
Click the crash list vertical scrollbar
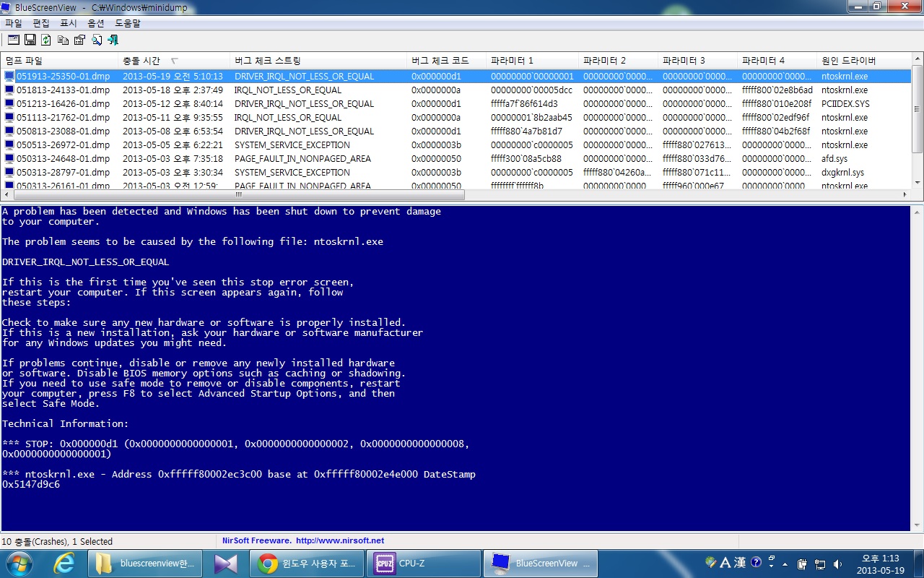[917, 121]
